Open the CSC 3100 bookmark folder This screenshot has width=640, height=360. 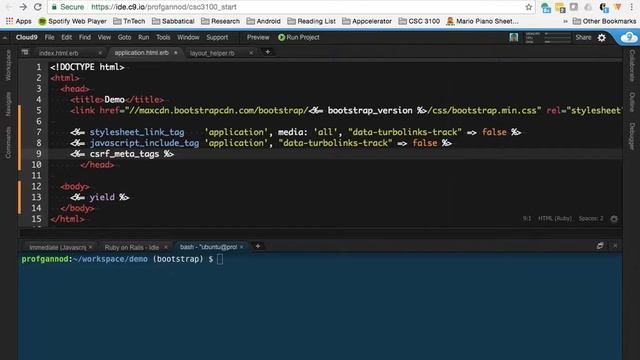(x=419, y=21)
